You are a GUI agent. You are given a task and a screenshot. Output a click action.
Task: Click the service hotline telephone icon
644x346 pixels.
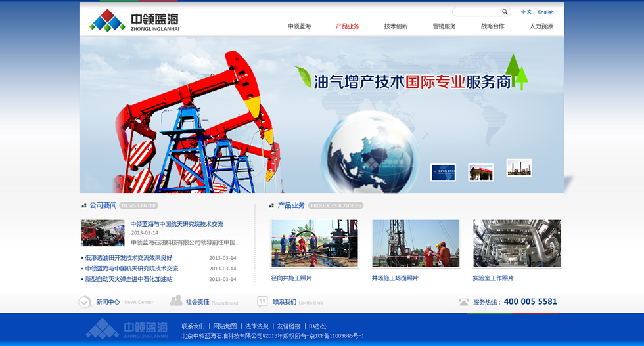point(464,302)
